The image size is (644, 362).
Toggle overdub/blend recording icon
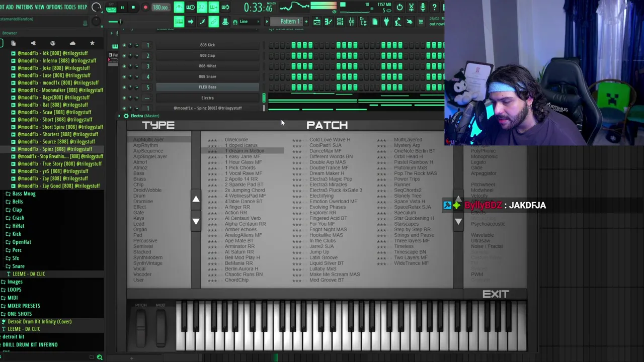[x=213, y=8]
